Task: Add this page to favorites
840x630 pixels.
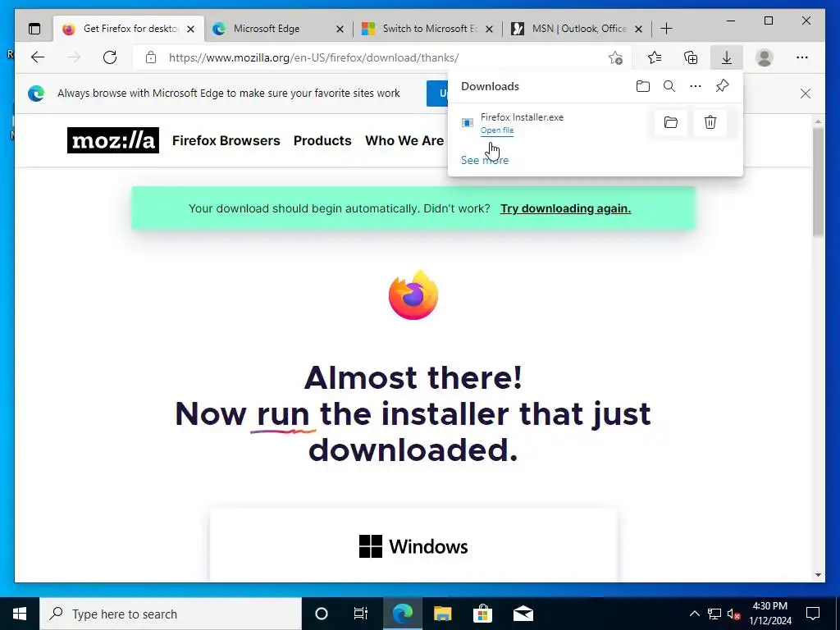Action: pos(615,57)
